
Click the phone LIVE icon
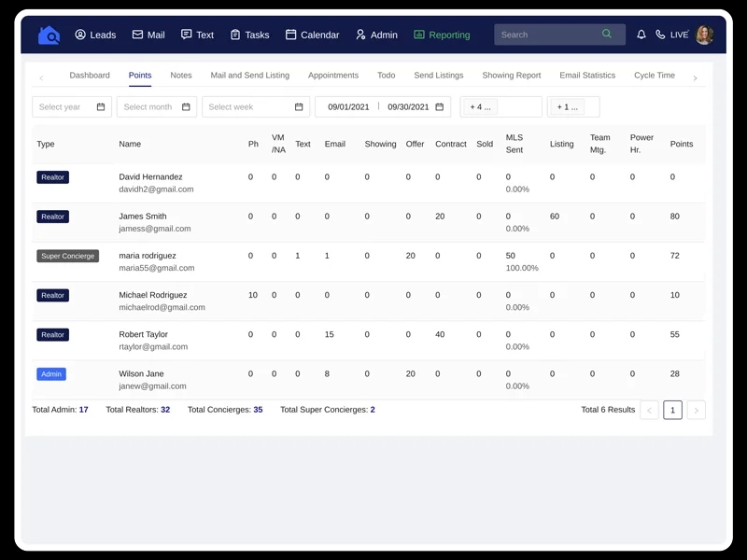tap(660, 35)
